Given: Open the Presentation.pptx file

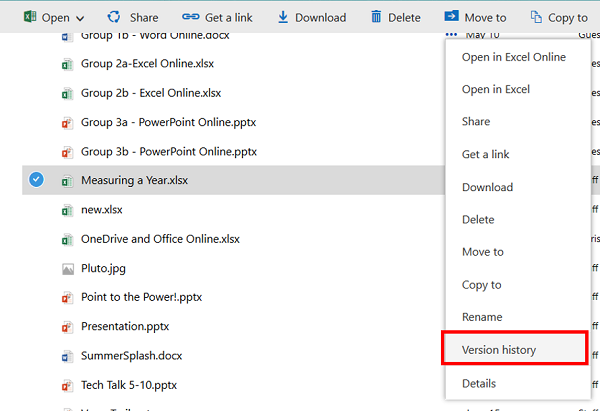Looking at the screenshot, I should 125,326.
